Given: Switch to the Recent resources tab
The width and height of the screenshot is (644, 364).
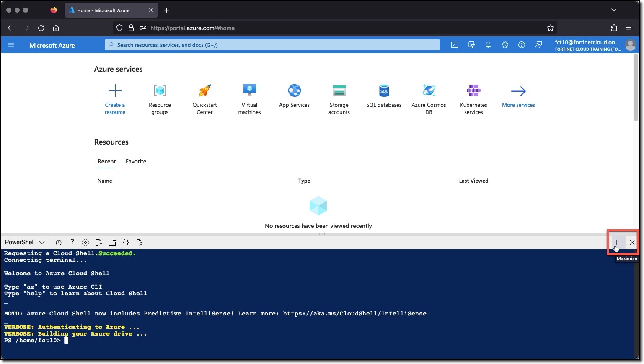Looking at the screenshot, I should click(106, 161).
